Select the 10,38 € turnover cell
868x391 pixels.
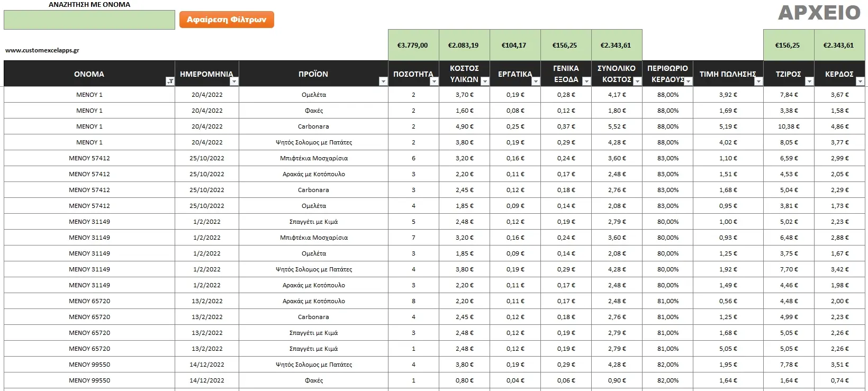tap(789, 126)
